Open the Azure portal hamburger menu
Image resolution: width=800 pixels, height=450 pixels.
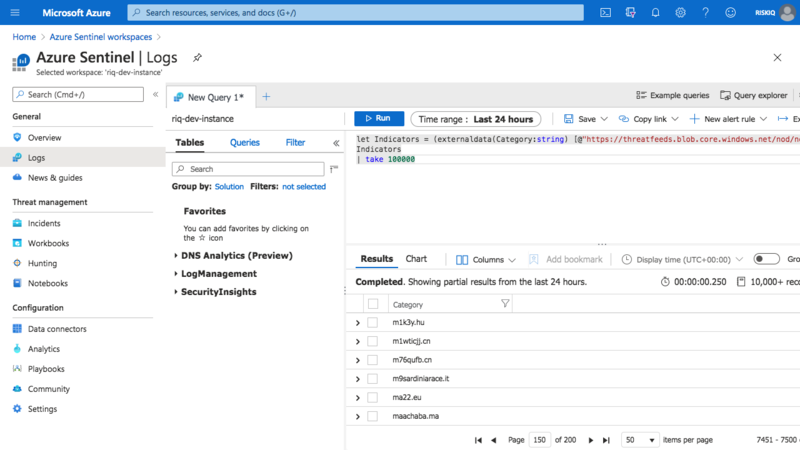(15, 12)
